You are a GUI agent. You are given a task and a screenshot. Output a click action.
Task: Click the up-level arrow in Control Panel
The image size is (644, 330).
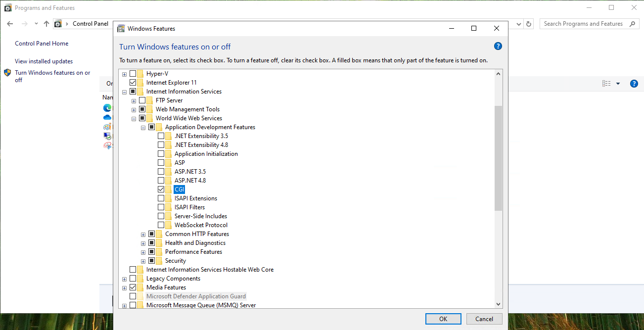[x=46, y=24]
